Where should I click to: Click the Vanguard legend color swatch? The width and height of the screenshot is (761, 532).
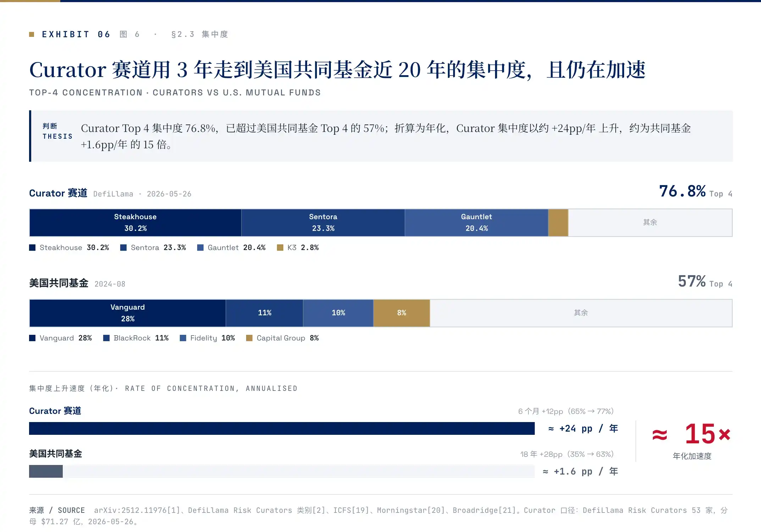point(32,338)
